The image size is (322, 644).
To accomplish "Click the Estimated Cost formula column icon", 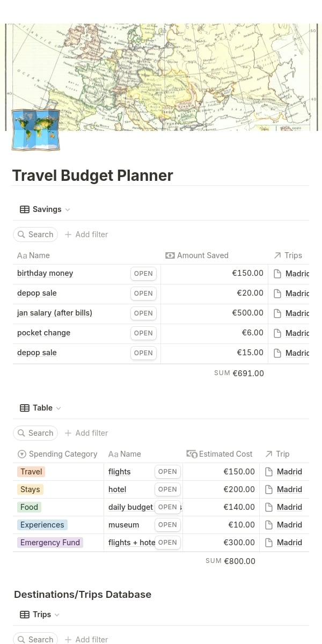I will pyautogui.click(x=192, y=454).
